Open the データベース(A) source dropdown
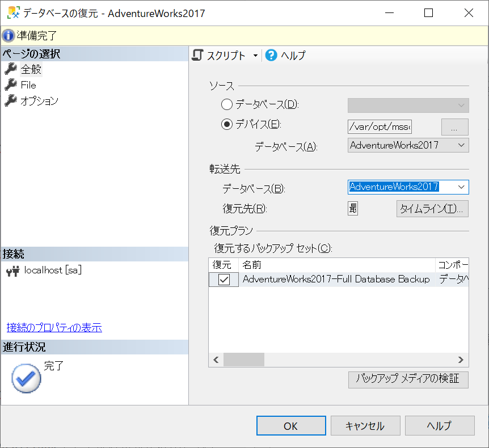This screenshot has height=448, width=489. pyautogui.click(x=408, y=145)
